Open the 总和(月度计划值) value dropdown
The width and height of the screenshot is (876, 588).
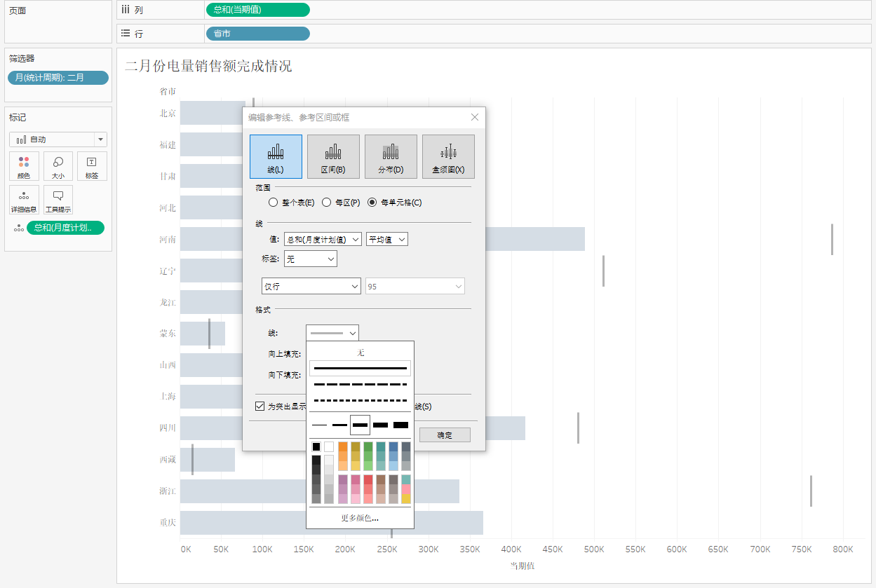tap(323, 239)
